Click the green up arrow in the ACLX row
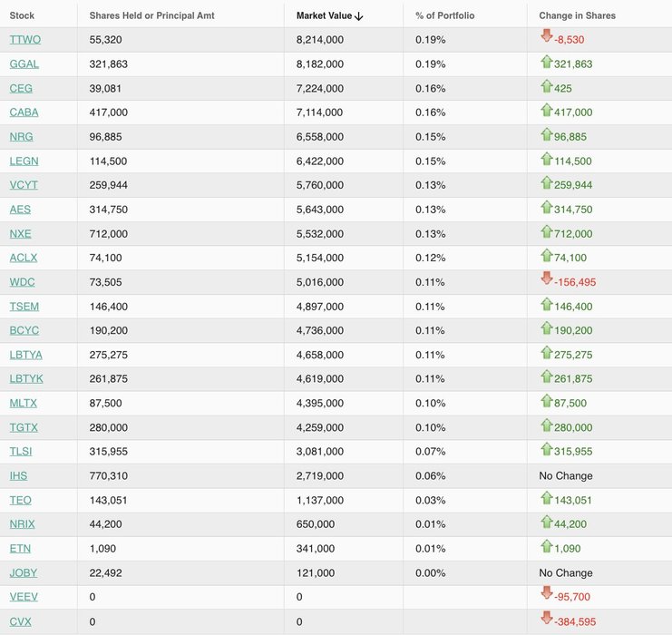This screenshot has width=672, height=635. click(x=547, y=256)
